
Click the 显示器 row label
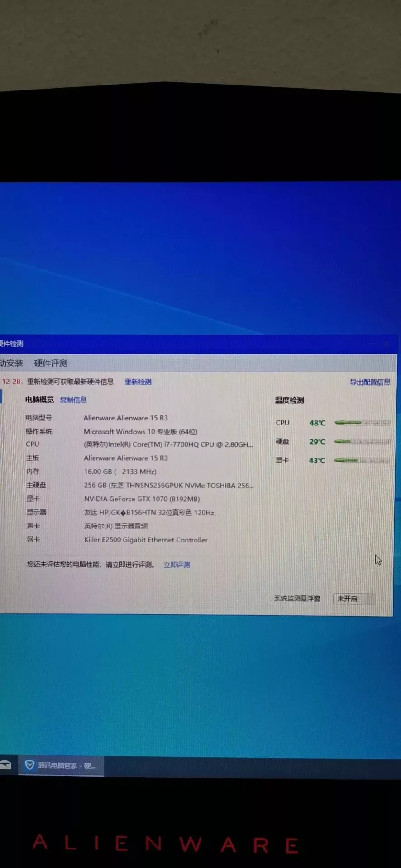(37, 512)
